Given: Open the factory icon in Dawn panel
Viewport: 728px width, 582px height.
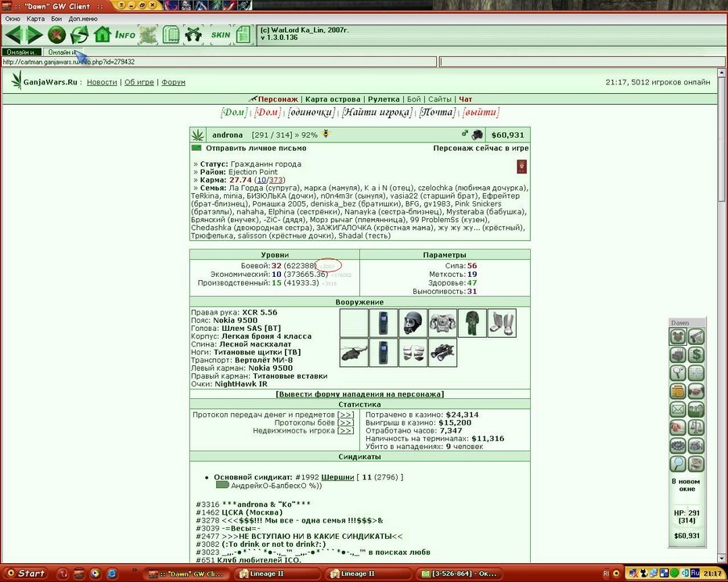Looking at the screenshot, I should (678, 354).
